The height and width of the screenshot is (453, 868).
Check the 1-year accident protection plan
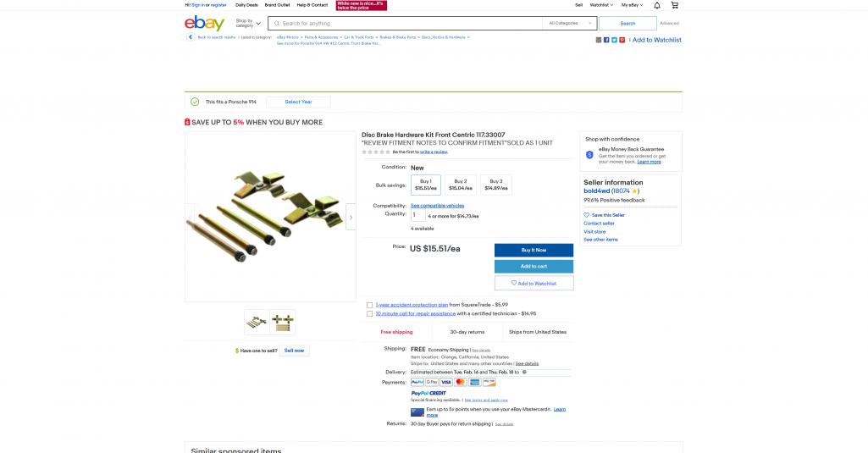(369, 305)
